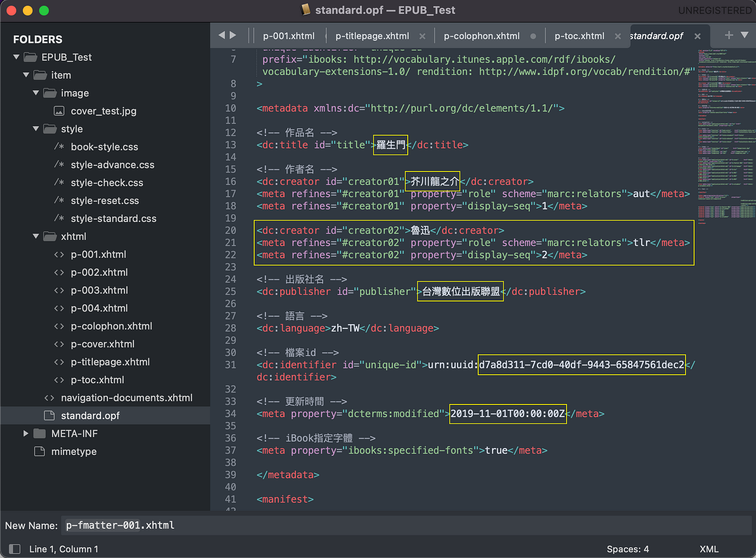
Task: Click the zh-TW language value
Action: coord(345,328)
